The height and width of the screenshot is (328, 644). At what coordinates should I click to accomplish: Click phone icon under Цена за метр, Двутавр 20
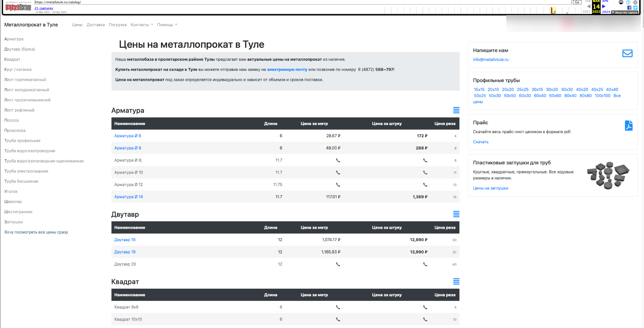point(338,264)
